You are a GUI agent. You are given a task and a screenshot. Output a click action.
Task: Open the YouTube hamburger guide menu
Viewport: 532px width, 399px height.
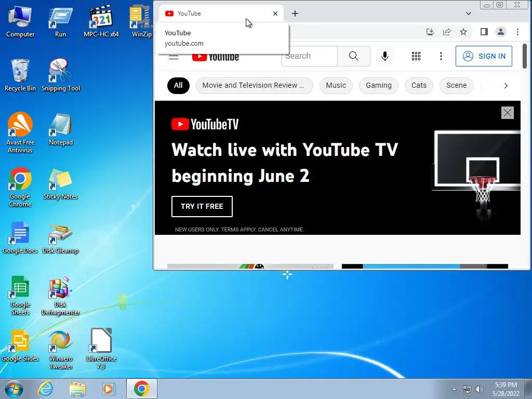(174, 56)
